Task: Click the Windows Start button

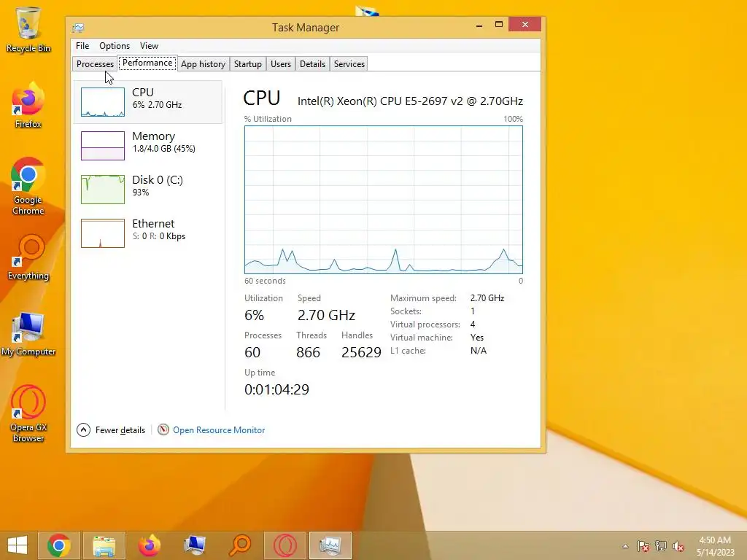Action: tap(18, 545)
